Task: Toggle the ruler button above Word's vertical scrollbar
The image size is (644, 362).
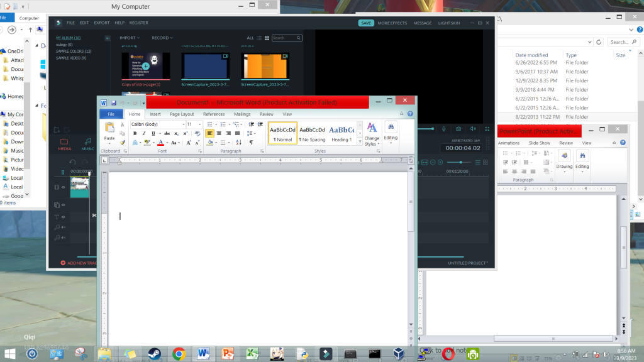Action: (x=411, y=161)
